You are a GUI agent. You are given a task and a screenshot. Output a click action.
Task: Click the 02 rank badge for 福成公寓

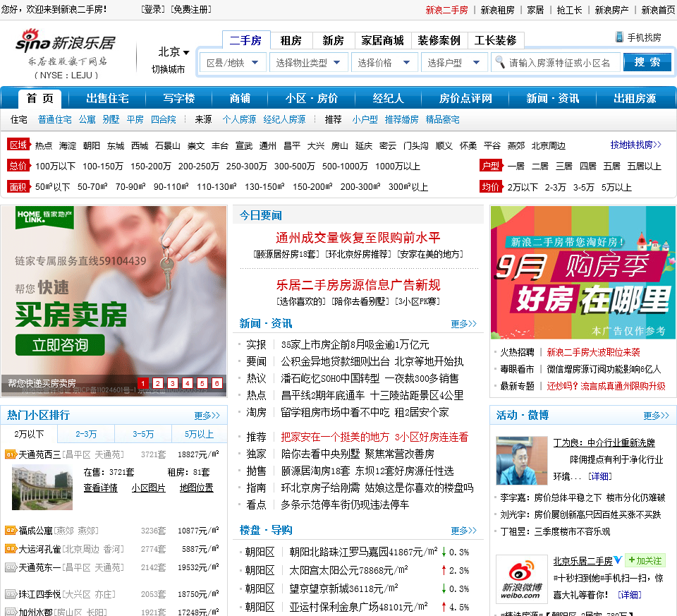coord(11,530)
